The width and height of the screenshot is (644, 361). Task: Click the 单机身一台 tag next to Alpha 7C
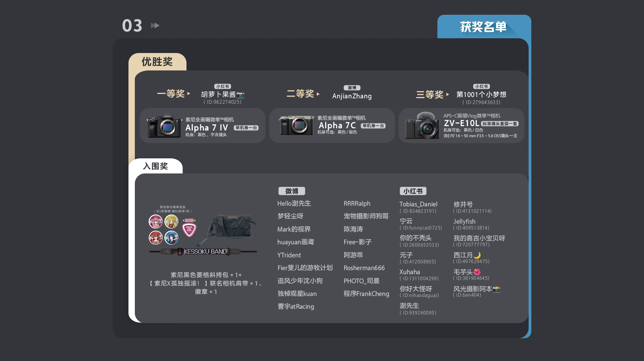pyautogui.click(x=373, y=126)
